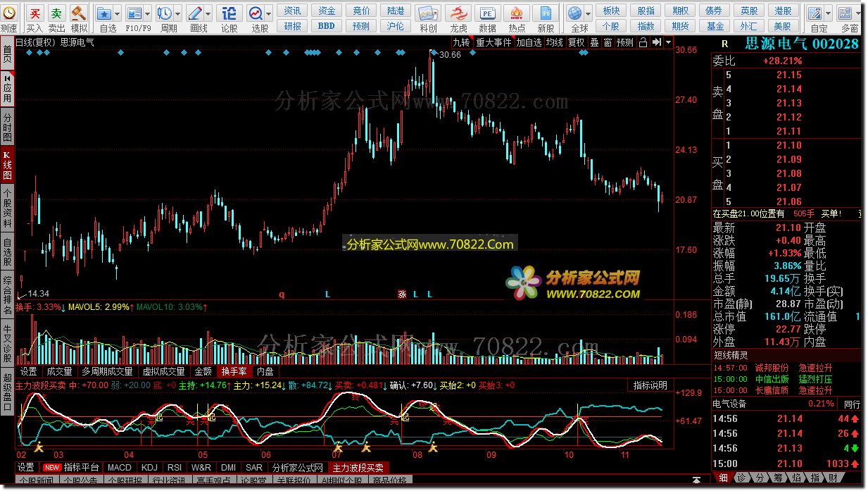Click the lock icon in chart header

click(643, 42)
